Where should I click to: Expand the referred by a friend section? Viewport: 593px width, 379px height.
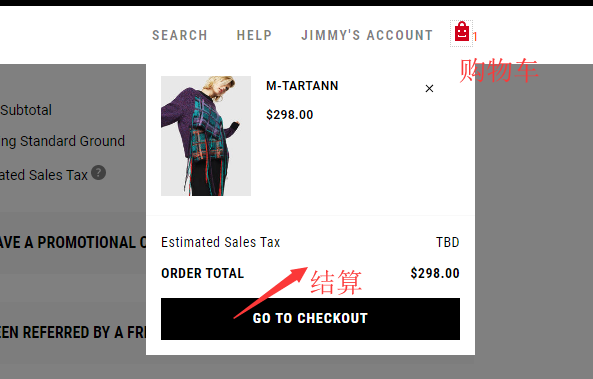(x=73, y=332)
